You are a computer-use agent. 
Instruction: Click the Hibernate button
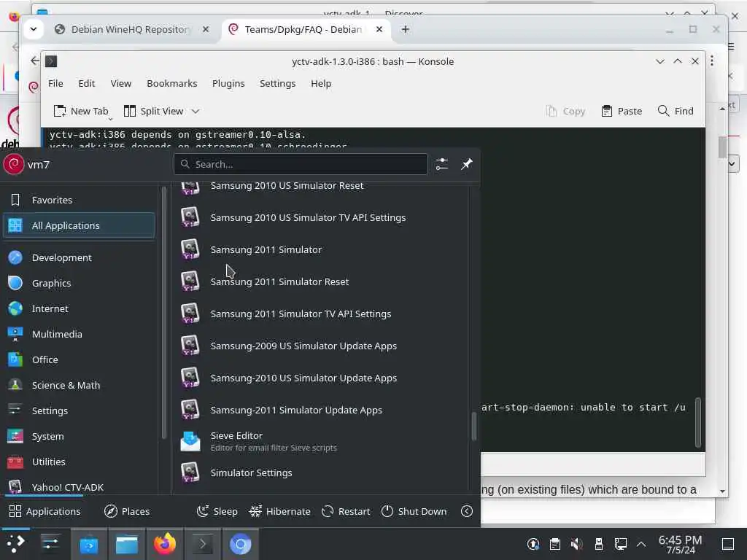(x=279, y=511)
